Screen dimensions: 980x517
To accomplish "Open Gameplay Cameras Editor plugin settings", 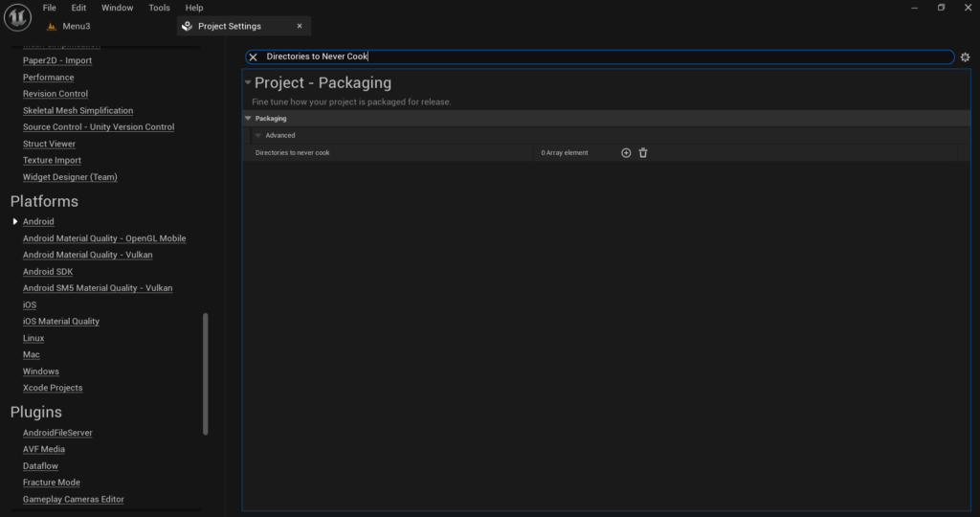I will point(74,499).
